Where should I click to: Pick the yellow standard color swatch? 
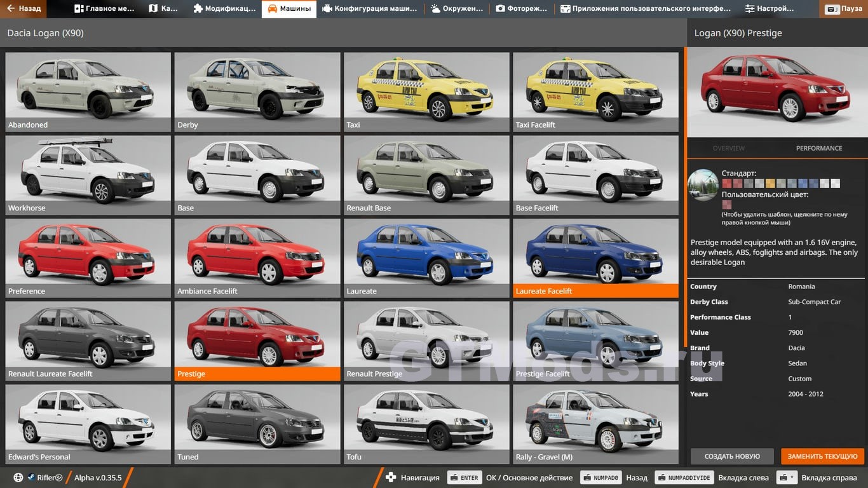770,184
